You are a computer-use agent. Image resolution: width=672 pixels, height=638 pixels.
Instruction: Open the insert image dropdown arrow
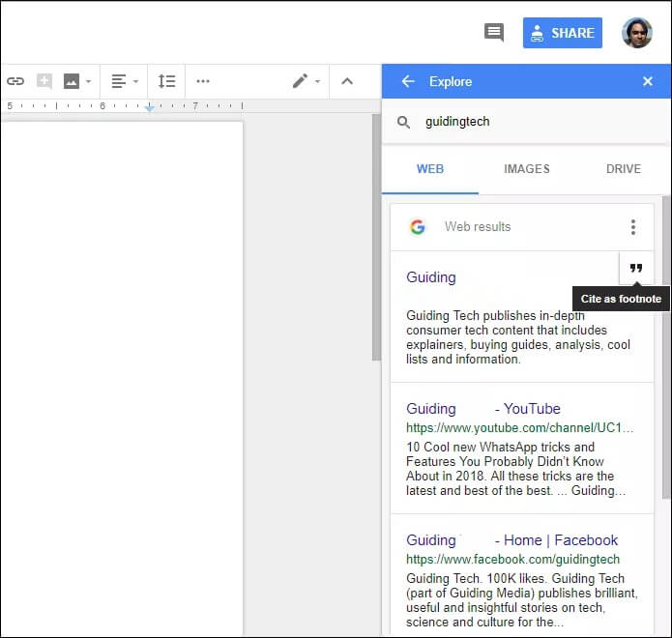point(89,81)
